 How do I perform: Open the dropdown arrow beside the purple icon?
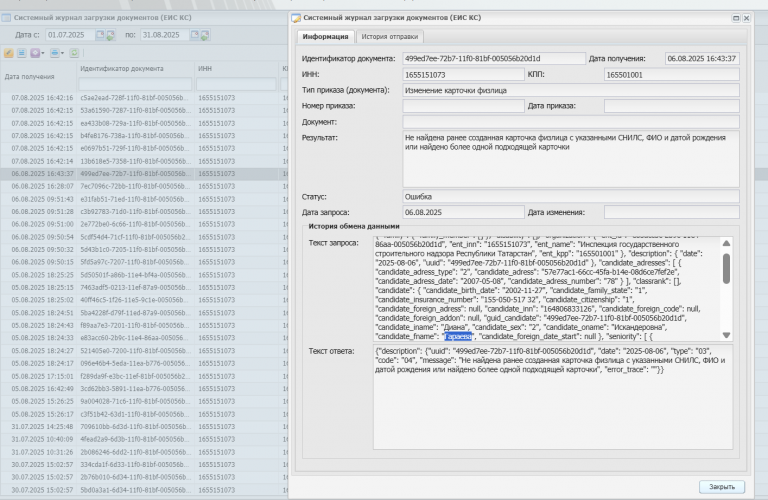(x=43, y=53)
